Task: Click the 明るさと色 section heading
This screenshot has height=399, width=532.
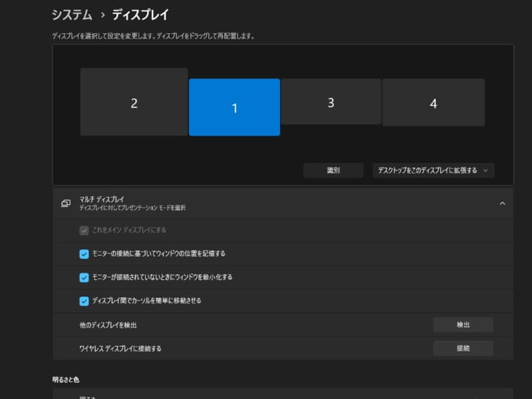Action: coord(66,380)
